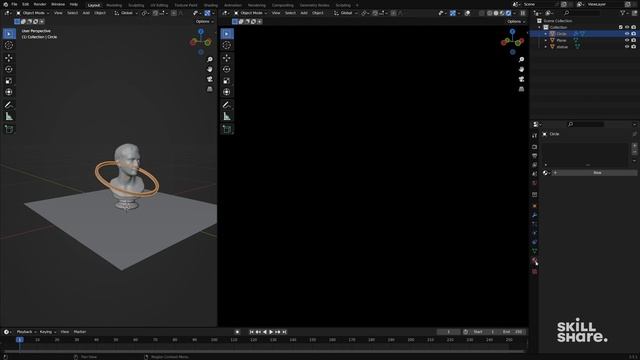640x360 pixels.
Task: Open the Tool properties tab
Action: 534,136
